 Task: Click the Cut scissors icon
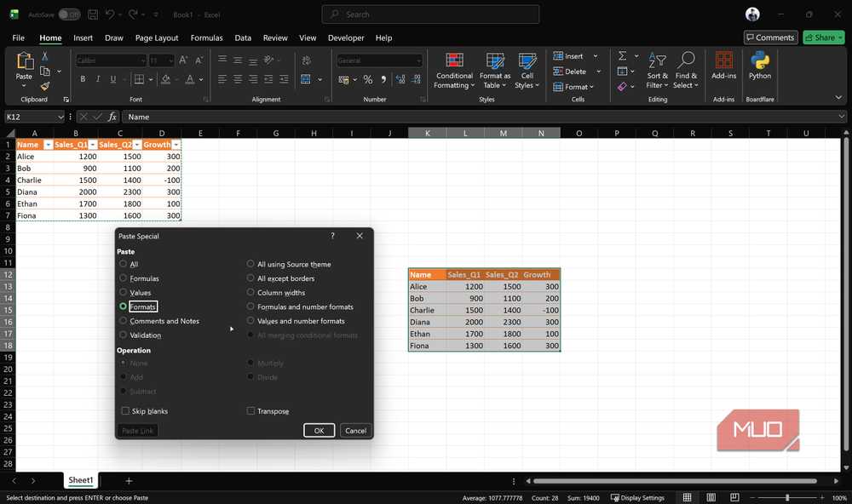(44, 56)
